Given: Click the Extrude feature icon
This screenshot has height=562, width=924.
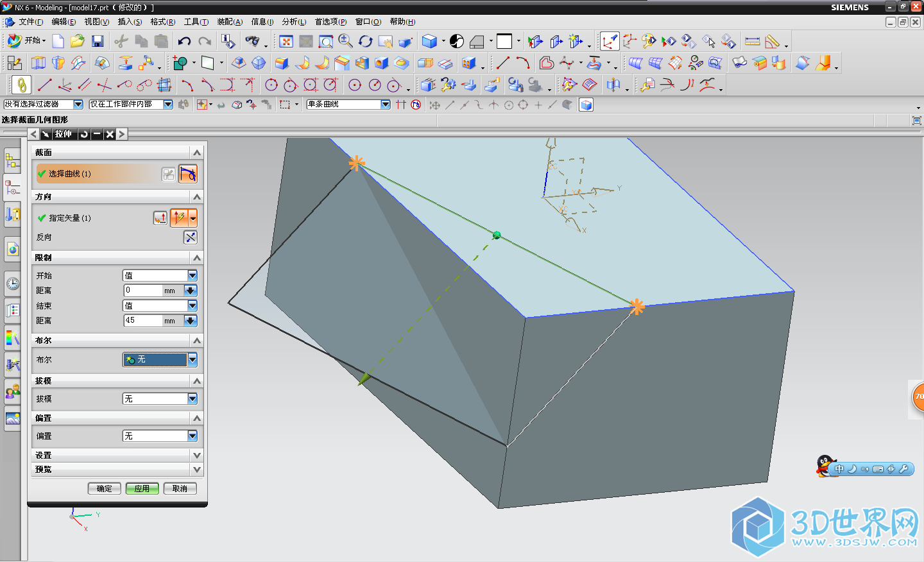Looking at the screenshot, I should click(38, 63).
